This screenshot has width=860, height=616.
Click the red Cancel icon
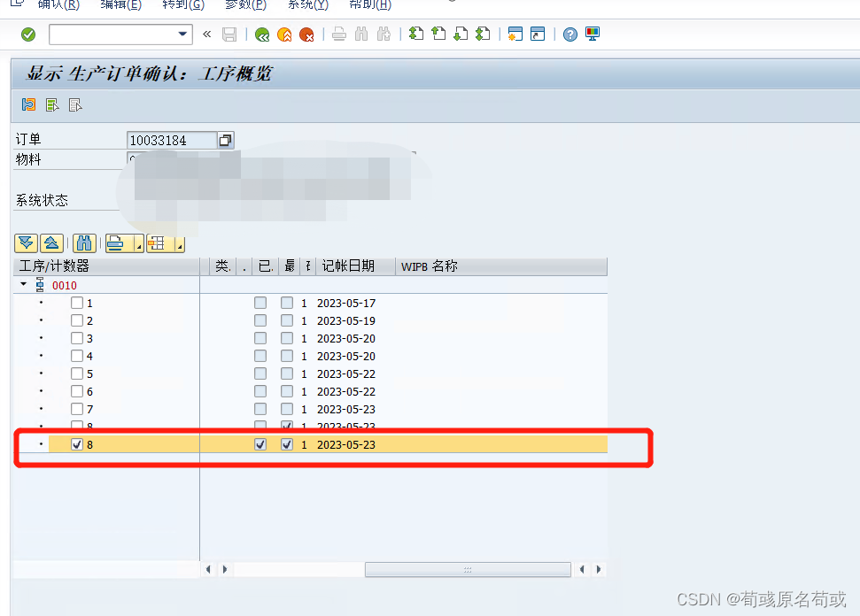[307, 34]
